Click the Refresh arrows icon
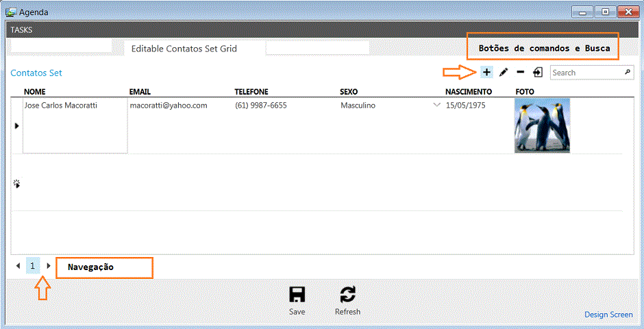Viewport: 644px width, 329px height. click(x=348, y=295)
